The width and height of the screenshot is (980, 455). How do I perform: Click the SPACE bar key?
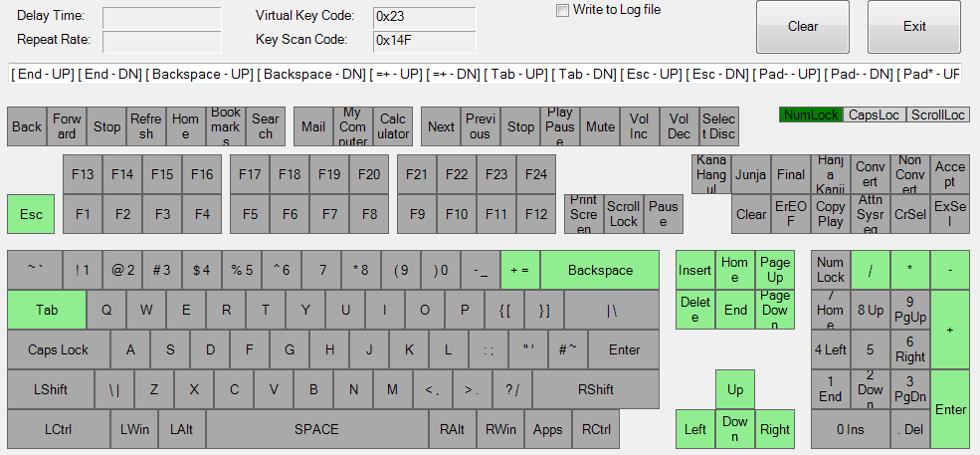[316, 429]
